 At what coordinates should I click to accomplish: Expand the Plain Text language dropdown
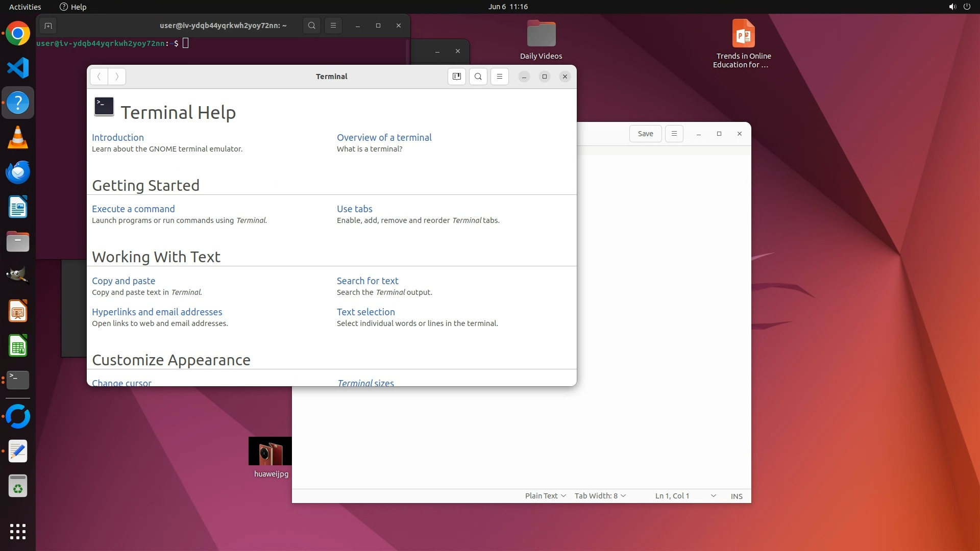coord(545,496)
